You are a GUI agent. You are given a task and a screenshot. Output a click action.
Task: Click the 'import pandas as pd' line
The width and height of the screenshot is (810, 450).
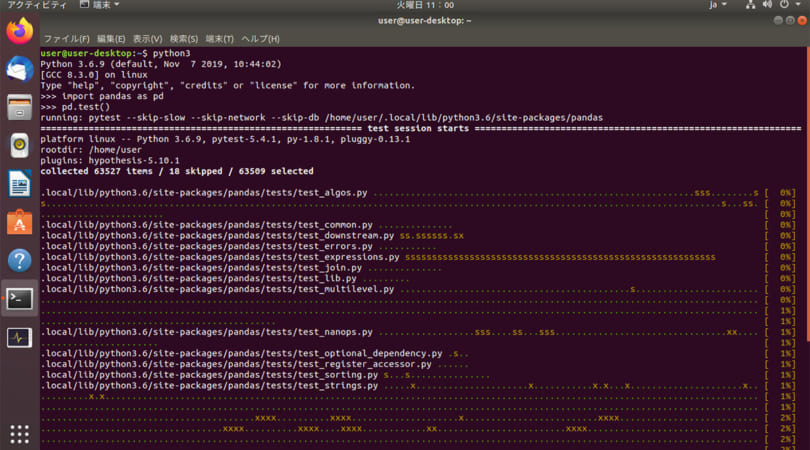click(x=102, y=96)
